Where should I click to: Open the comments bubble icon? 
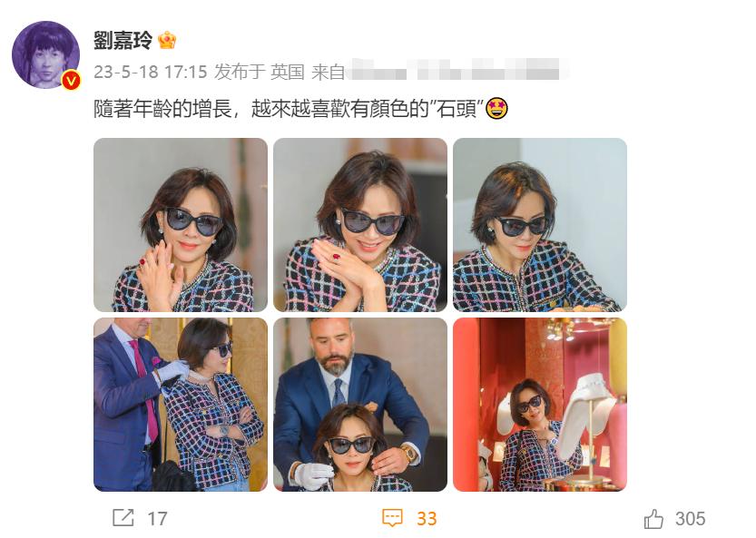392,518
